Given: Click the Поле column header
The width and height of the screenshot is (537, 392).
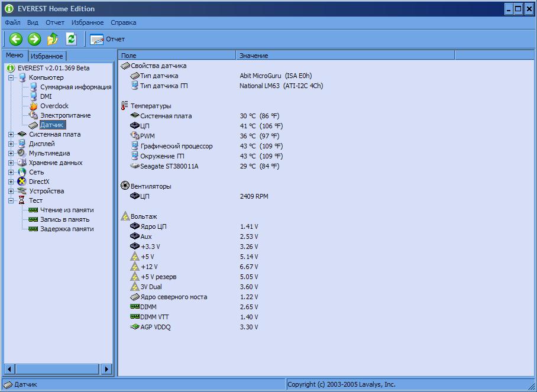Looking at the screenshot, I should point(177,56).
